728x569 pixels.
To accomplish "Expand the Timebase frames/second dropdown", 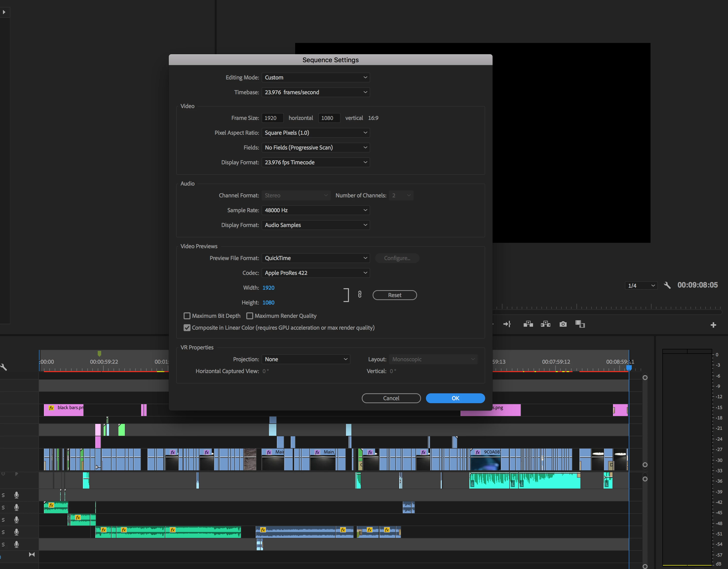I will point(315,92).
